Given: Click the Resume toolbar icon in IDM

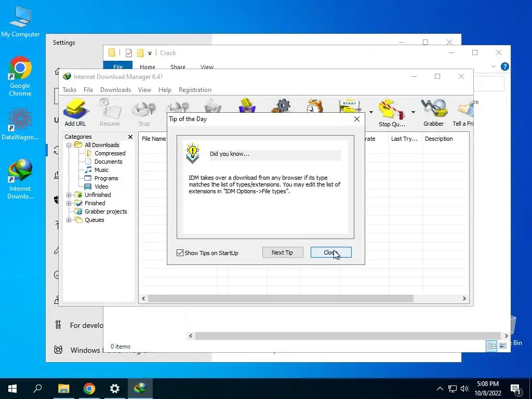Looking at the screenshot, I should [x=110, y=113].
